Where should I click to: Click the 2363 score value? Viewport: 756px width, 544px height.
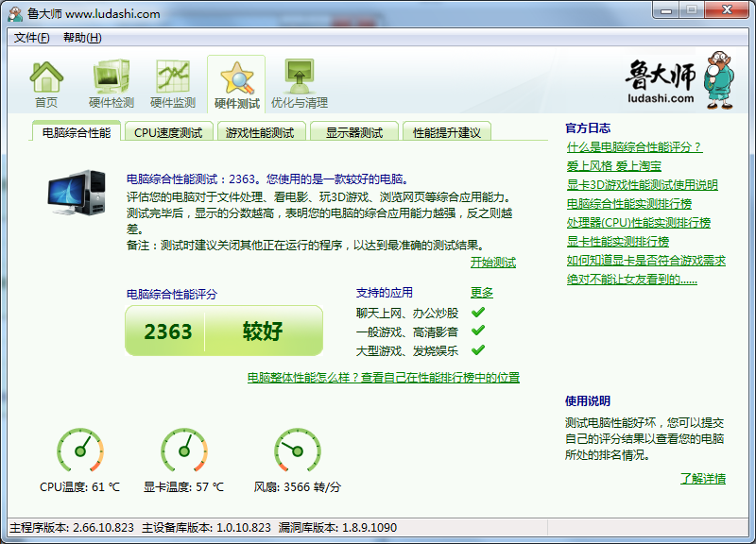168,331
